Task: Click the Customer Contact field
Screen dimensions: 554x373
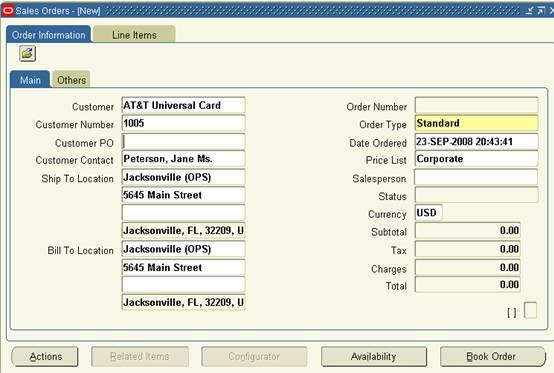Action: pyautogui.click(x=183, y=159)
